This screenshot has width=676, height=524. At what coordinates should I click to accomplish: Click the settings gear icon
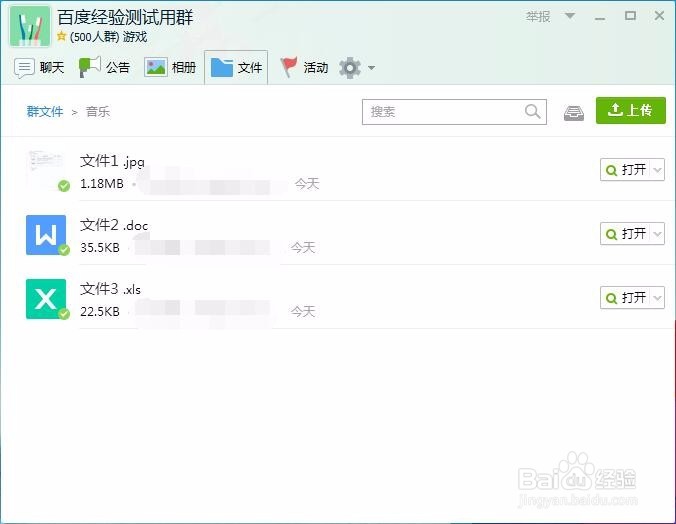point(350,68)
